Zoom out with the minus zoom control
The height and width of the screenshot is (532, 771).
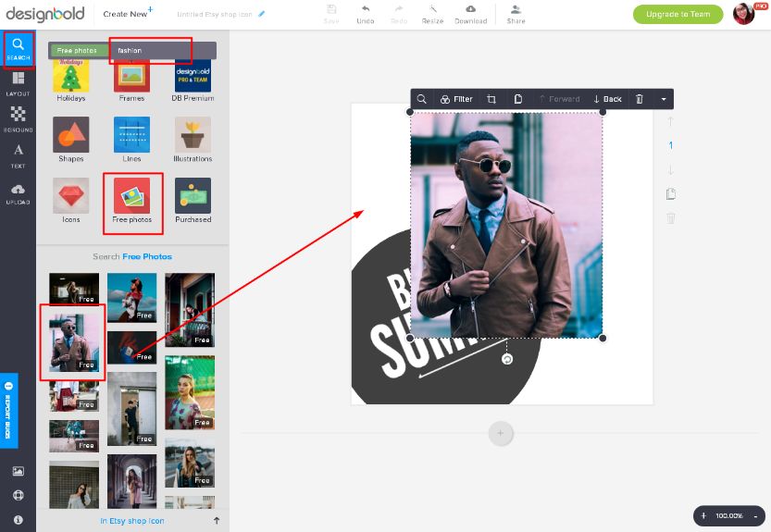tap(755, 515)
